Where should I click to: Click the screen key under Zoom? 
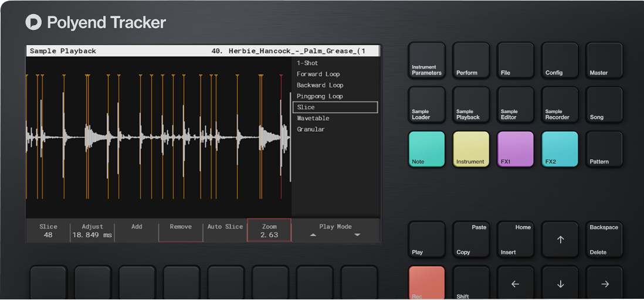pyautogui.click(x=270, y=282)
